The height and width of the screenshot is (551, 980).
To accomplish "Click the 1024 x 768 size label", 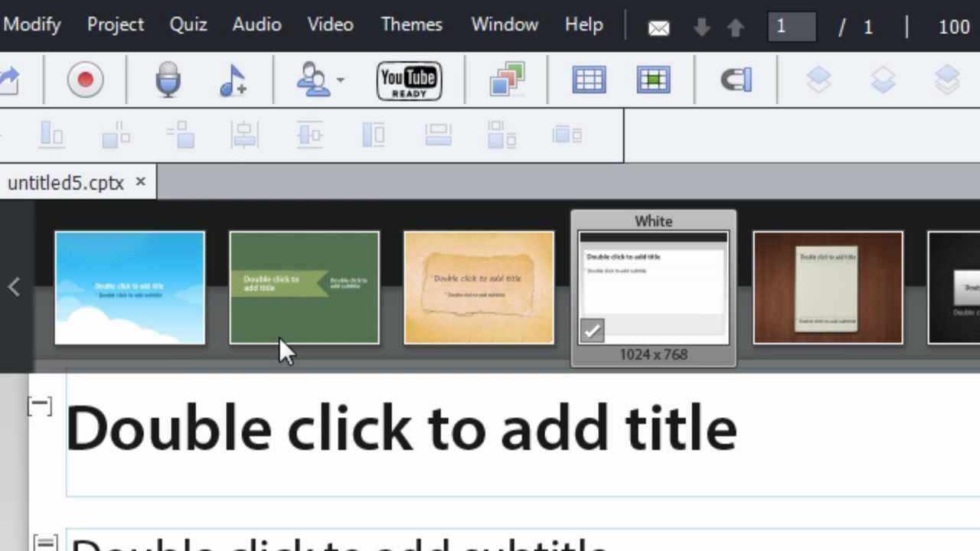I will click(x=654, y=354).
